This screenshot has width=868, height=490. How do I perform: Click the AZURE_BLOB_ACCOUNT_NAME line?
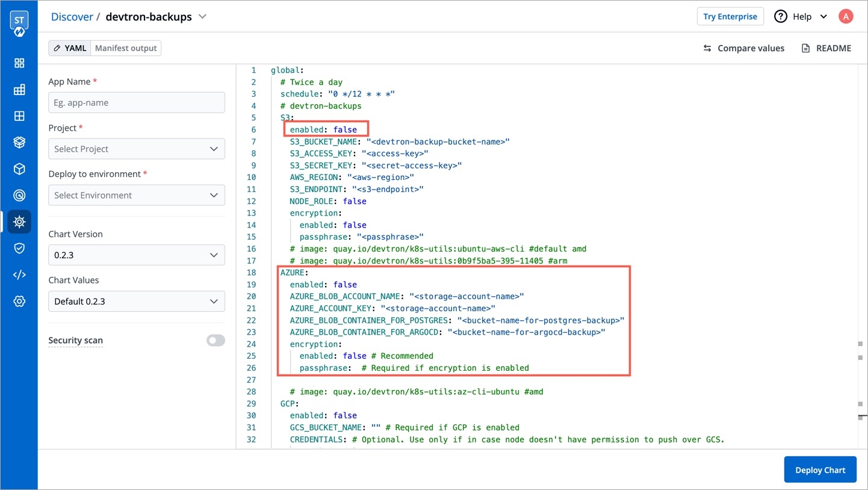407,296
